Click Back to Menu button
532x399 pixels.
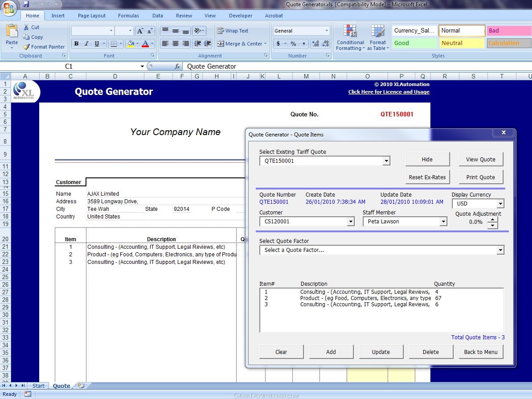(x=481, y=352)
